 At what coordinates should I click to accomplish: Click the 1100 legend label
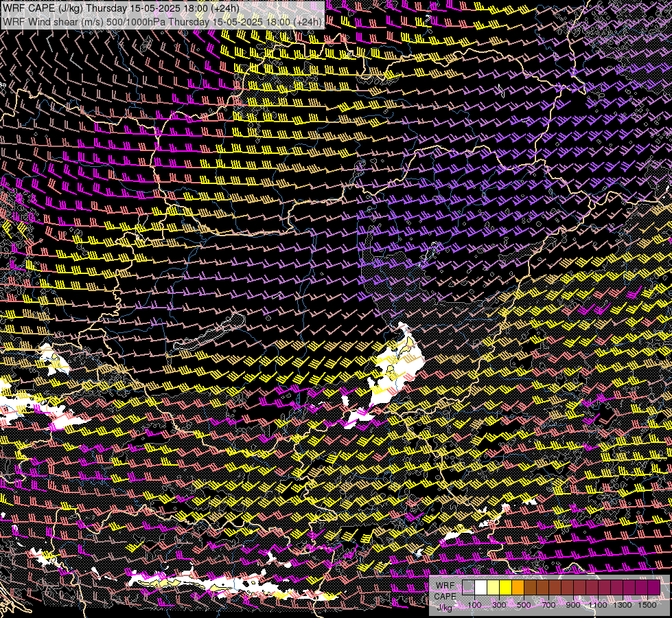pyautogui.click(x=598, y=605)
